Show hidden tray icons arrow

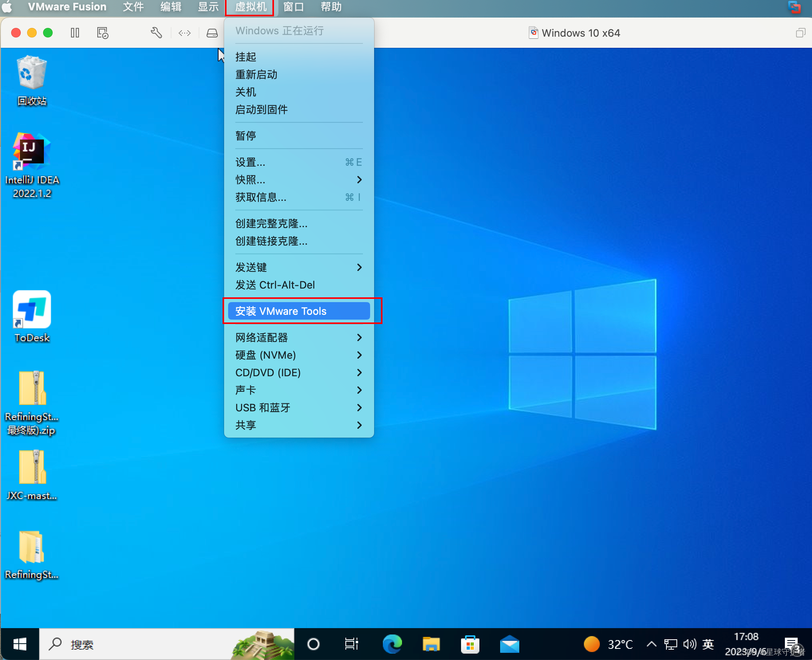pyautogui.click(x=651, y=644)
